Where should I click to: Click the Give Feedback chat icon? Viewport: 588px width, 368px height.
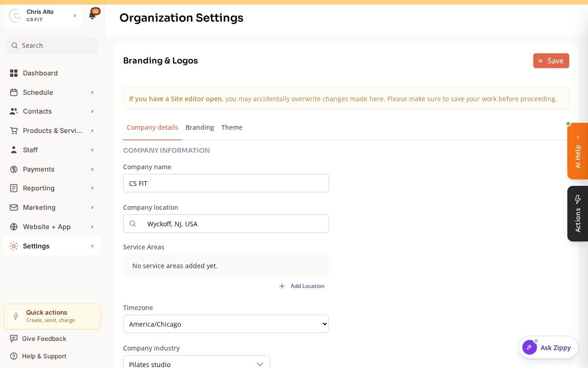click(x=14, y=339)
